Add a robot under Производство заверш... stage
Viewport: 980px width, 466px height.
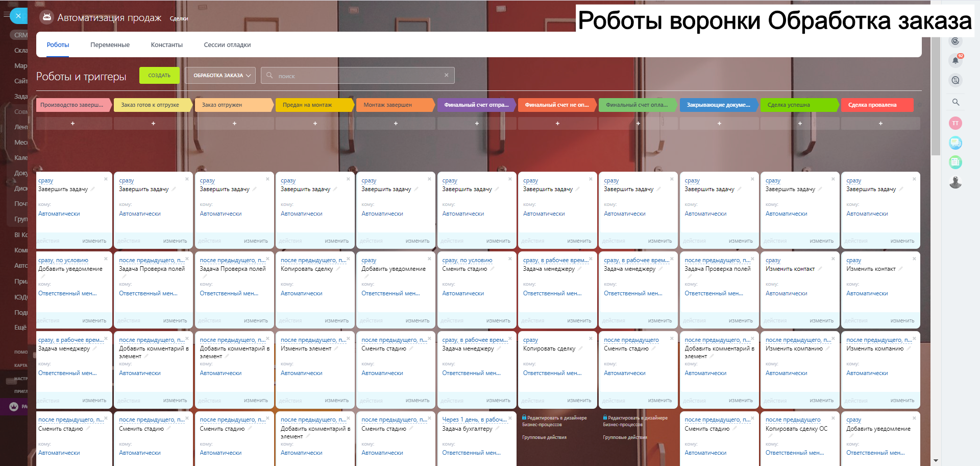coord(72,123)
